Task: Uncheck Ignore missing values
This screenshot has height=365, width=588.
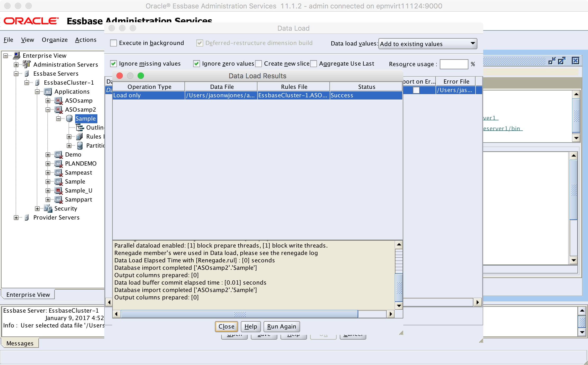Action: [113, 63]
